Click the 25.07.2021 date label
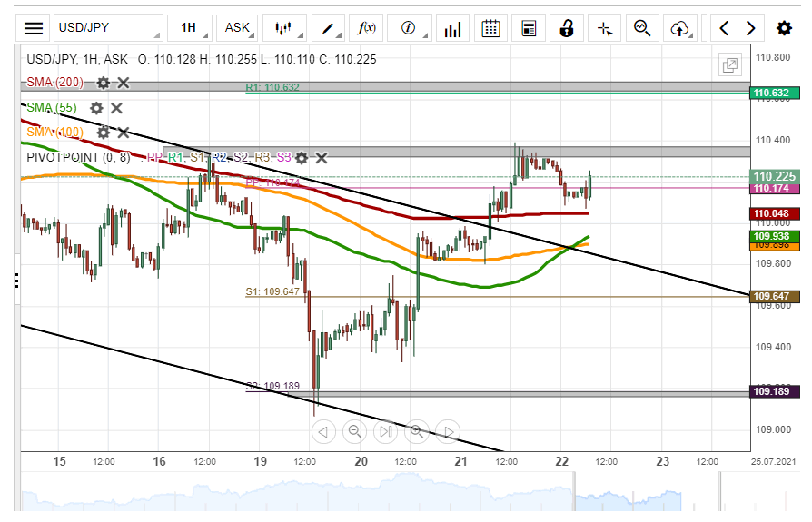The height and width of the screenshot is (522, 812). pyautogui.click(x=773, y=461)
